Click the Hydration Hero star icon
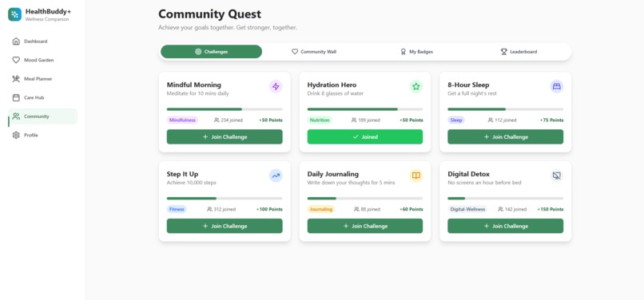The width and height of the screenshot is (644, 300). click(x=416, y=87)
